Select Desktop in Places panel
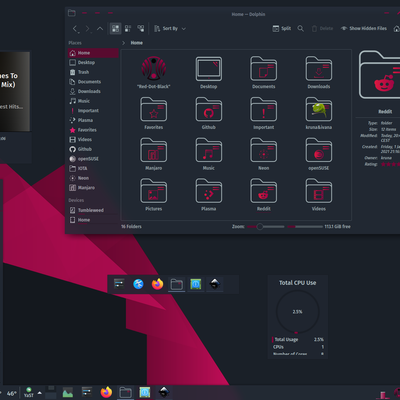 [93, 63]
